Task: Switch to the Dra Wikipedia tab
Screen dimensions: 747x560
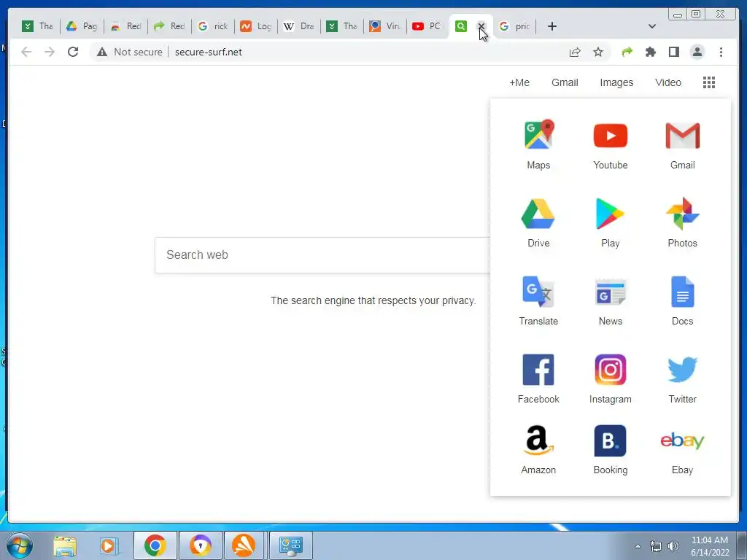Action: [x=299, y=26]
